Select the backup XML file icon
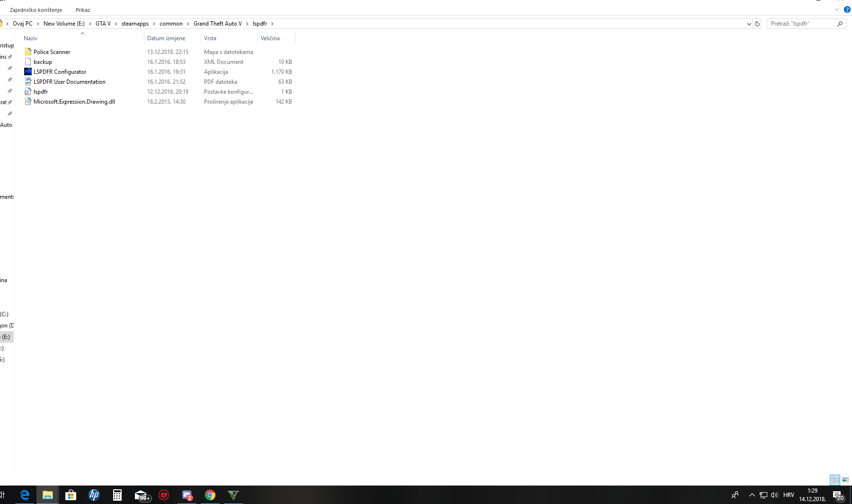This screenshot has width=852, height=504. tap(28, 62)
